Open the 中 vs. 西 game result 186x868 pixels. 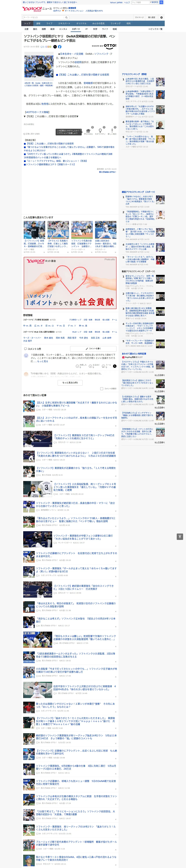[x=27, y=326]
